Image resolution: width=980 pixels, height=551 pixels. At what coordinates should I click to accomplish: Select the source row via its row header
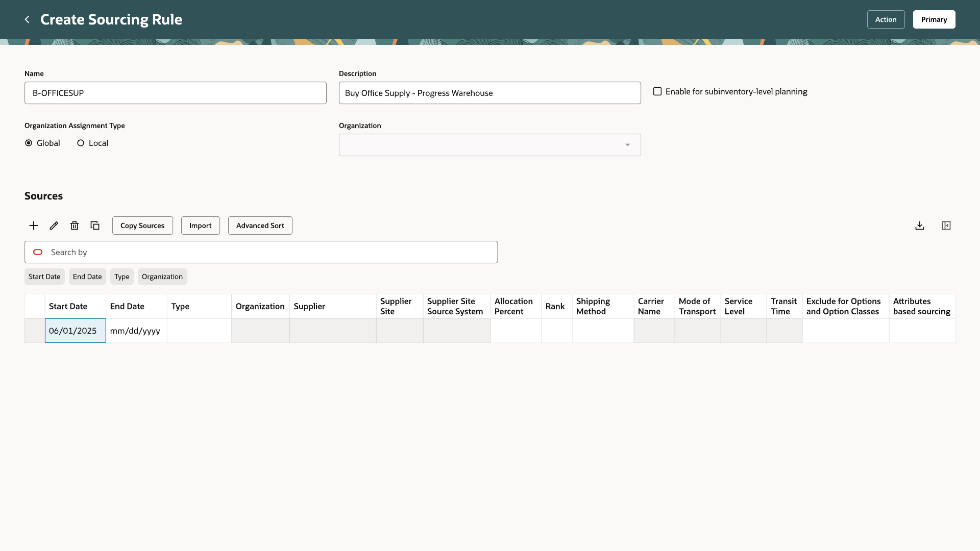35,331
